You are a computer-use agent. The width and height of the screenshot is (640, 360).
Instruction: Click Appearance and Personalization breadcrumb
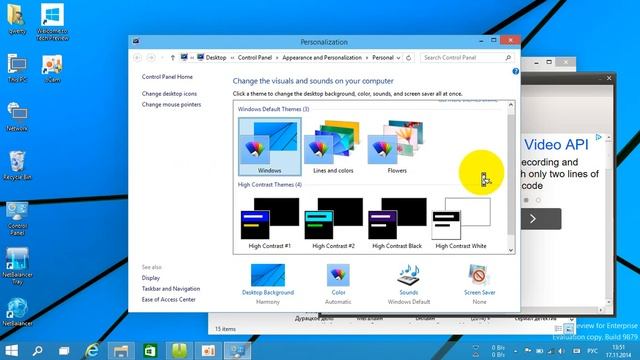pyautogui.click(x=322, y=58)
